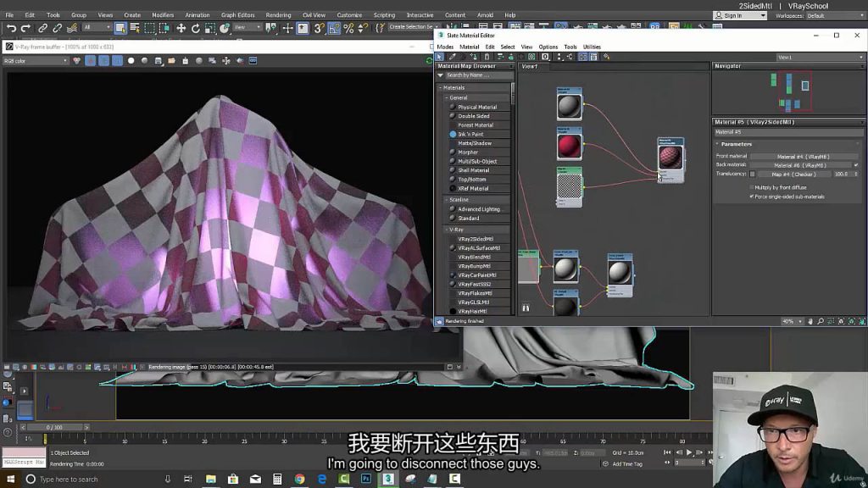This screenshot has width=868, height=488.
Task: Click Translucency map button Map #4 Checker
Action: tap(793, 175)
